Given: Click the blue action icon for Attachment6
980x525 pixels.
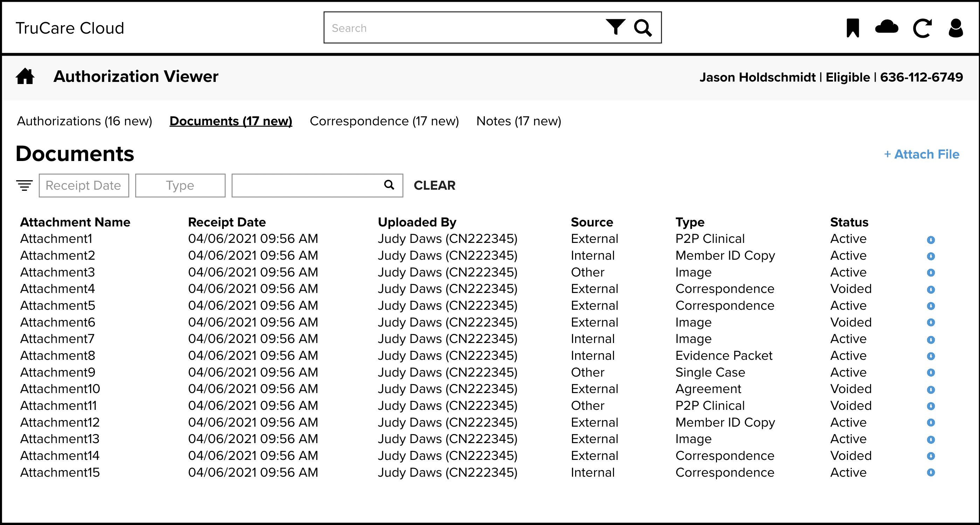Looking at the screenshot, I should click(x=931, y=322).
